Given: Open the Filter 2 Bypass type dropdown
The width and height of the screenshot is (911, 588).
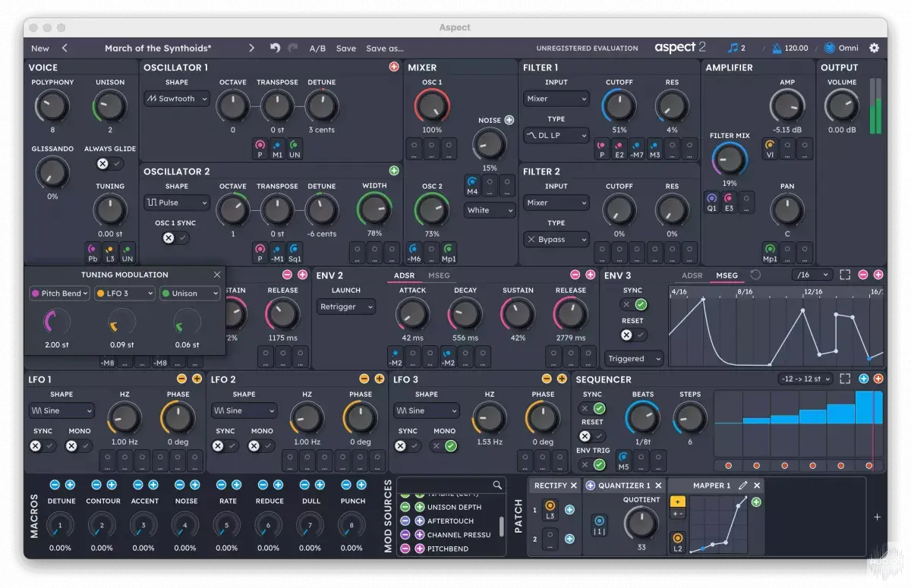Looking at the screenshot, I should tap(556, 239).
